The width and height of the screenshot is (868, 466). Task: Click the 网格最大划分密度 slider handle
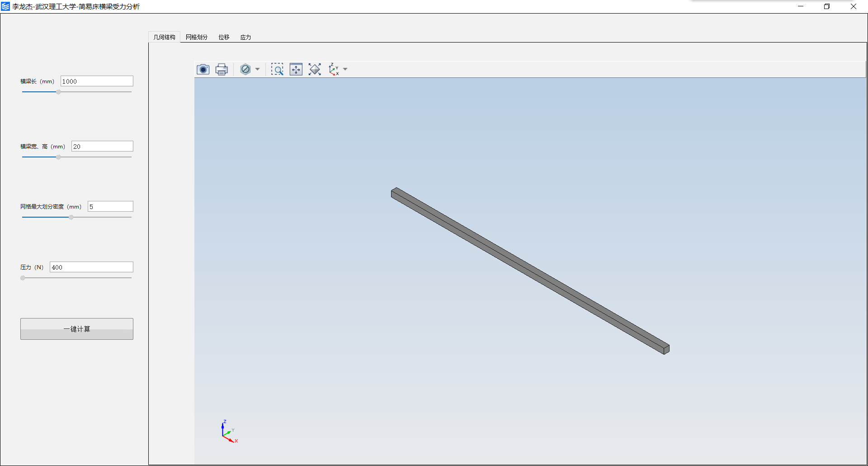pos(71,217)
